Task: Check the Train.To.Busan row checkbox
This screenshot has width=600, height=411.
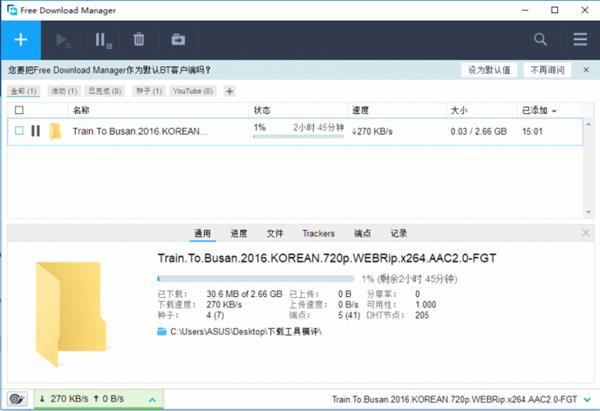Action: tap(19, 131)
